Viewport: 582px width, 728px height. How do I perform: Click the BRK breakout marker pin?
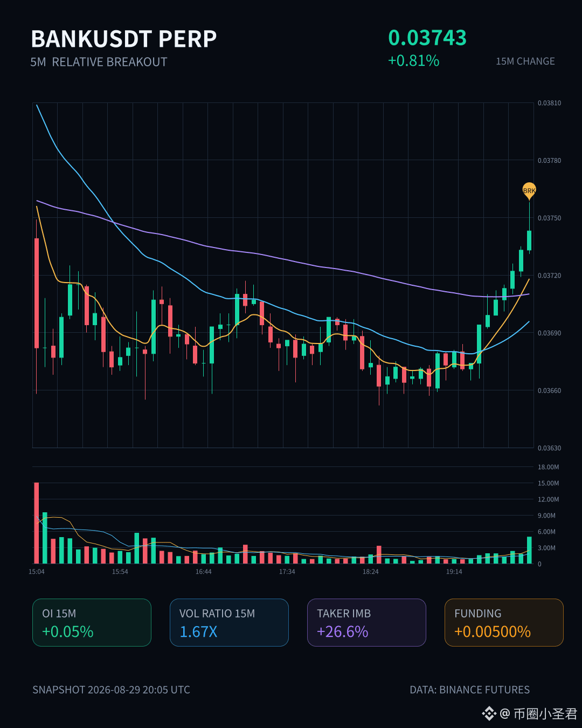tap(529, 191)
